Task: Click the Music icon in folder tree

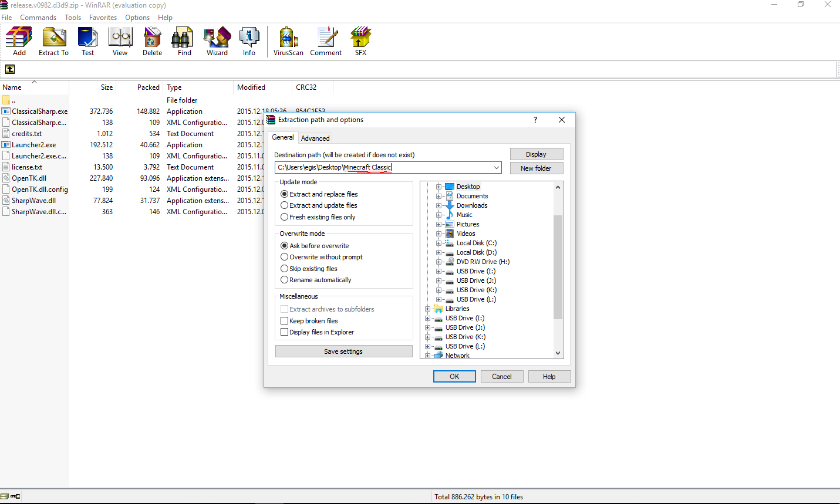Action: 450,215
